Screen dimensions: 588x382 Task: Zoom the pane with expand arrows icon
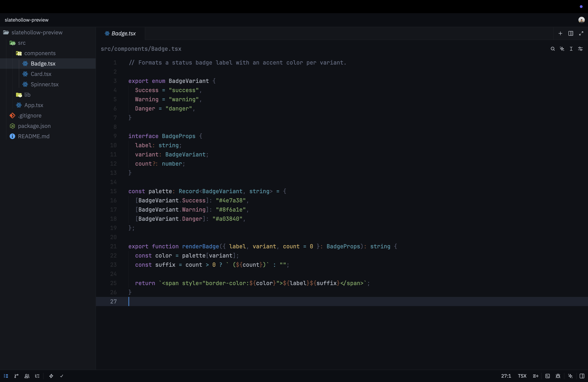coord(581,33)
